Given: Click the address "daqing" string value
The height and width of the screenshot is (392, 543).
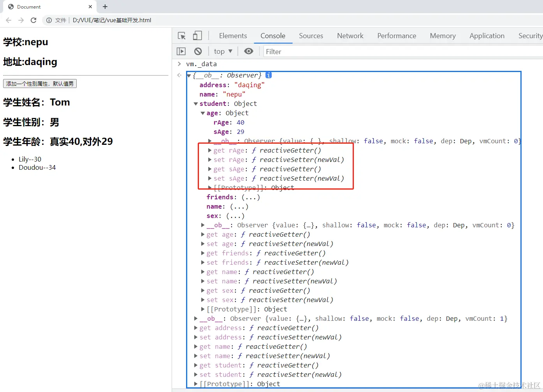Looking at the screenshot, I should coord(250,85).
